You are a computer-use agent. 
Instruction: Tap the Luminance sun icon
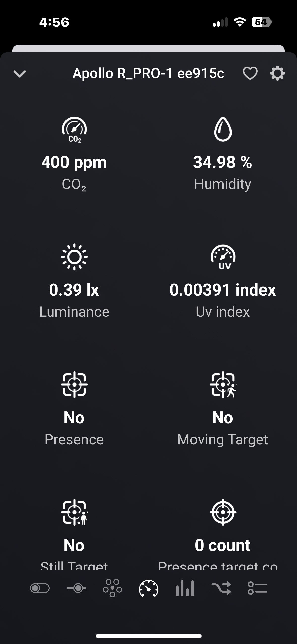[x=74, y=257]
